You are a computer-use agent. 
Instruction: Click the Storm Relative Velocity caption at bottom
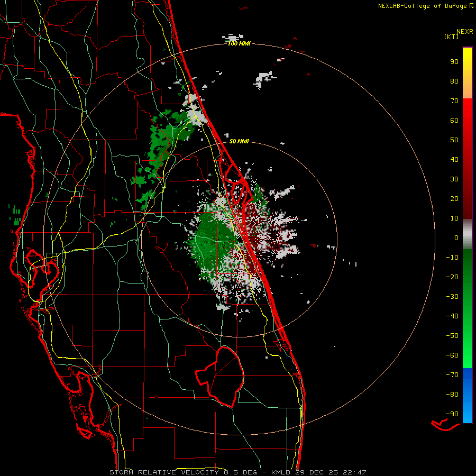(238, 472)
